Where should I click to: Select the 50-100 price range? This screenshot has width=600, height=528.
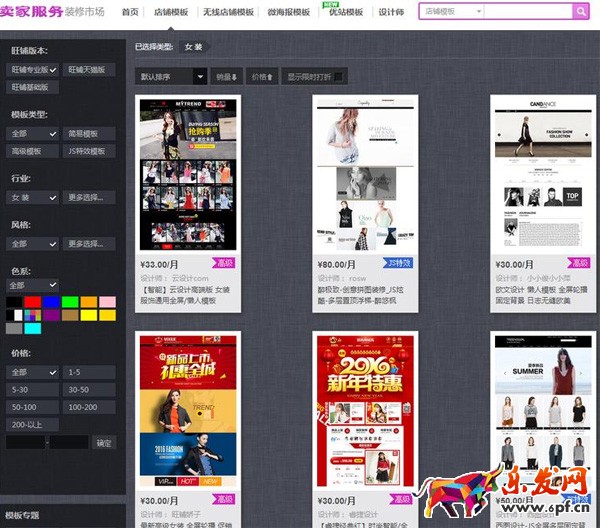[x=32, y=408]
